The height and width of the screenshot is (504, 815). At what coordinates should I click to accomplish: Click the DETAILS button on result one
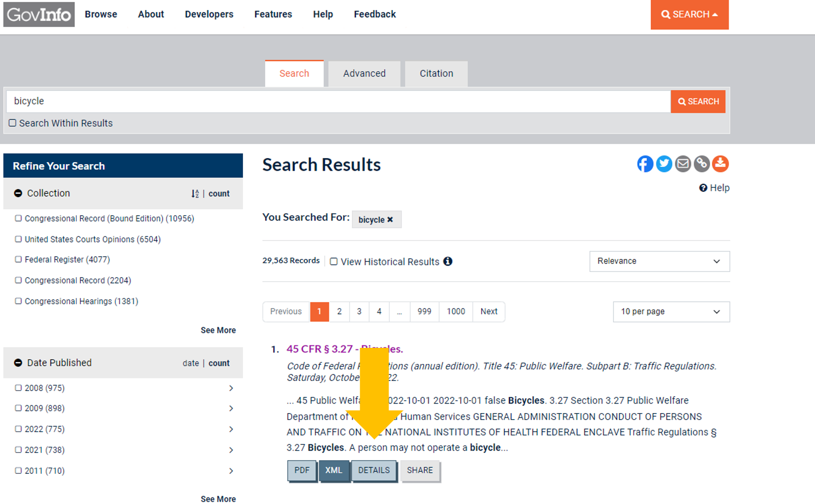[x=374, y=470]
